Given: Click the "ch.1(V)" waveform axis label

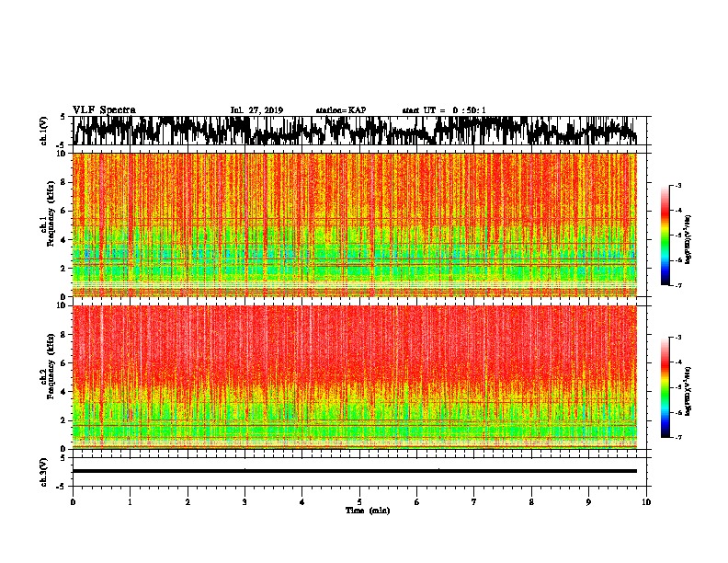Looking at the screenshot, I should click(44, 131).
